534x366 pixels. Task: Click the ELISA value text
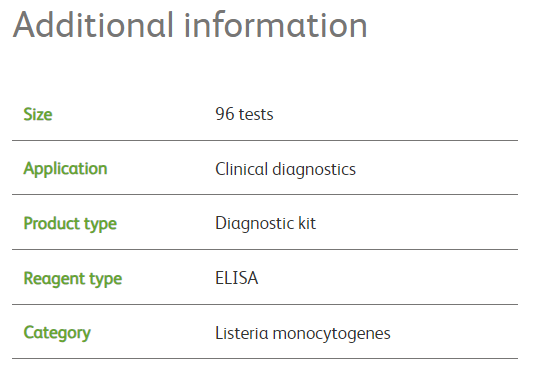pyautogui.click(x=237, y=278)
